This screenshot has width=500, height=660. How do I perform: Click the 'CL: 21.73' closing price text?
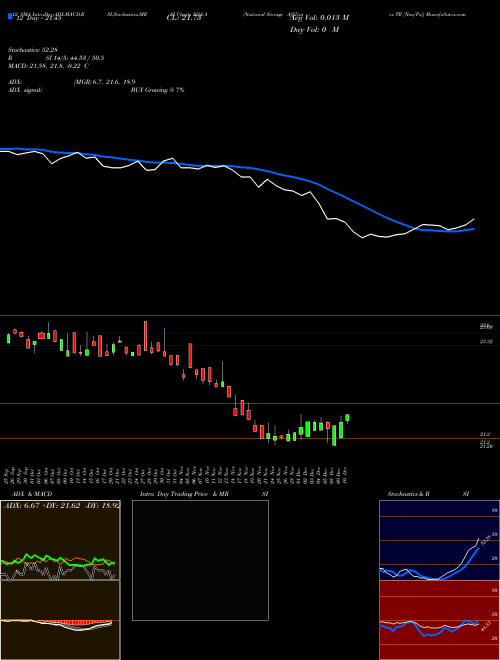[184, 18]
